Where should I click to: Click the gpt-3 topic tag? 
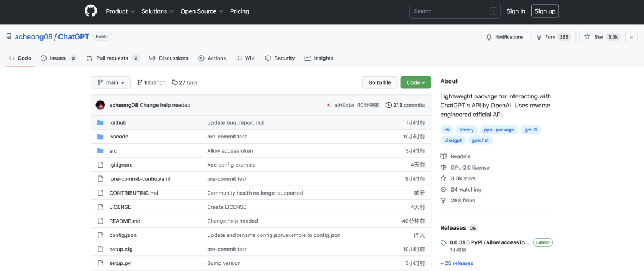tap(531, 130)
